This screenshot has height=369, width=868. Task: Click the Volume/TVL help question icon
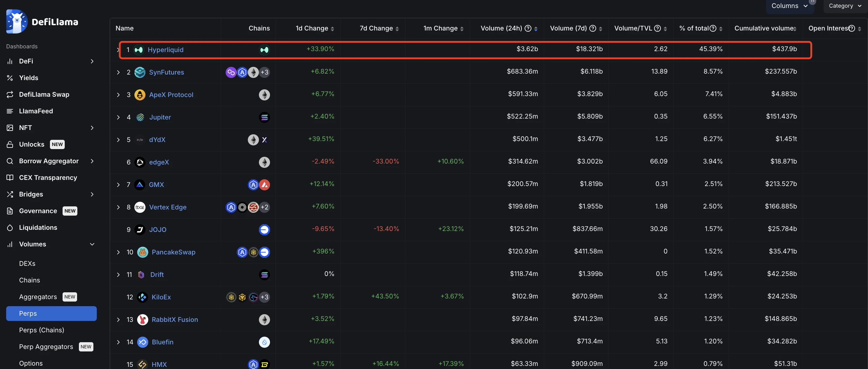click(657, 28)
